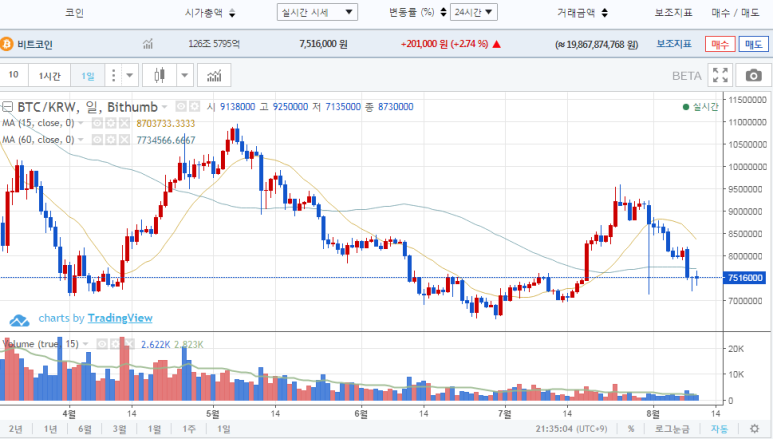The height and width of the screenshot is (439, 773).
Task: Switch to the 6월 time range
Action: (85, 428)
